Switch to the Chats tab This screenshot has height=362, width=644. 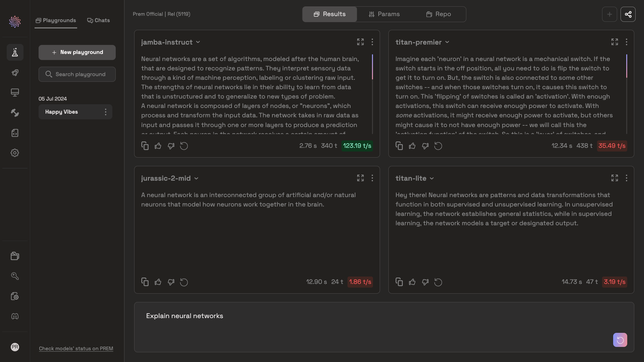(x=99, y=20)
